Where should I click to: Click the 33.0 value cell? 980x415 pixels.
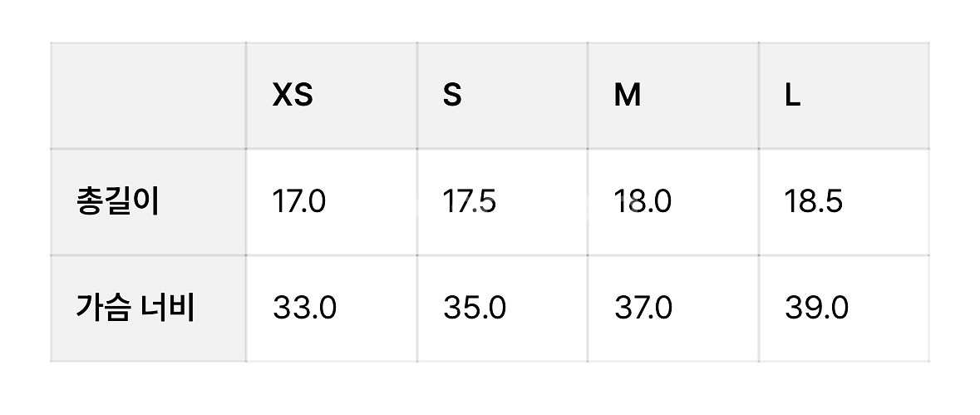click(x=304, y=309)
